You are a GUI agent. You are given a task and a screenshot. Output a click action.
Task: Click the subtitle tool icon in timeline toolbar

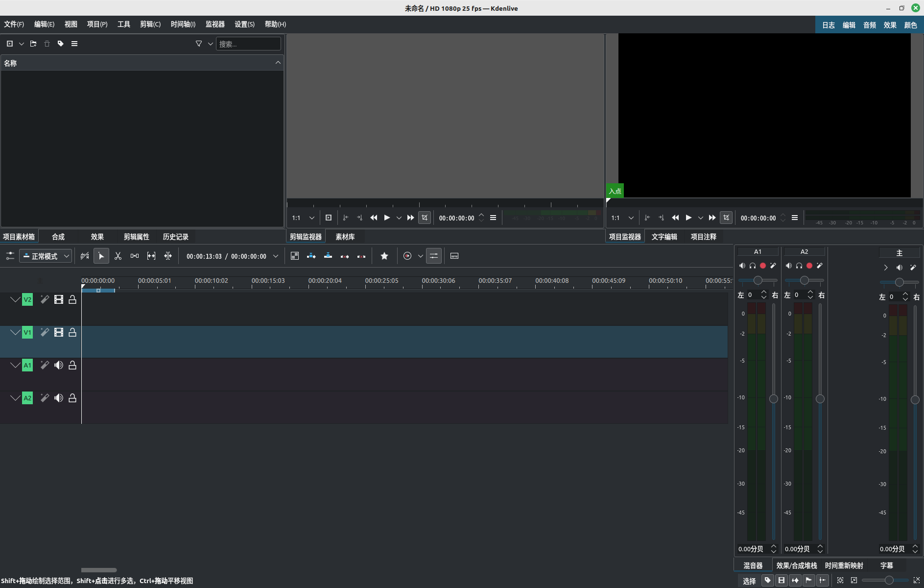[x=454, y=256]
